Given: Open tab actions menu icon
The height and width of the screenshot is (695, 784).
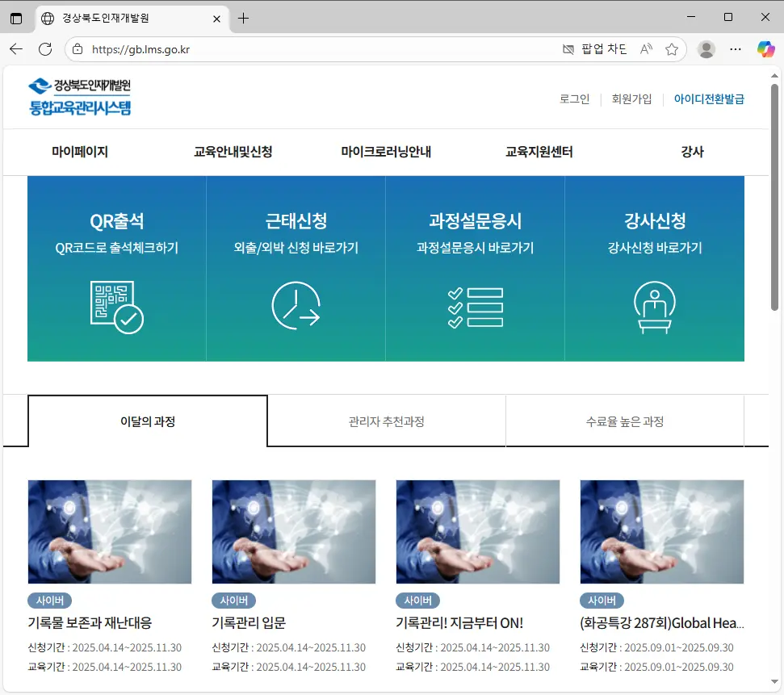Looking at the screenshot, I should (x=16, y=19).
